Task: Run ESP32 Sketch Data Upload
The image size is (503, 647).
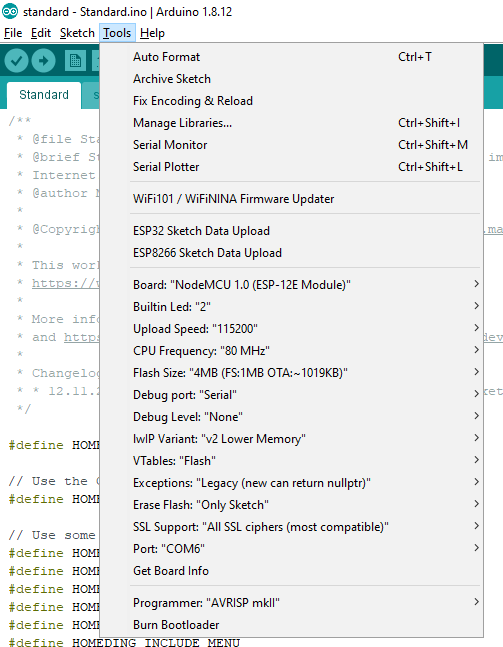Action: 291,231
